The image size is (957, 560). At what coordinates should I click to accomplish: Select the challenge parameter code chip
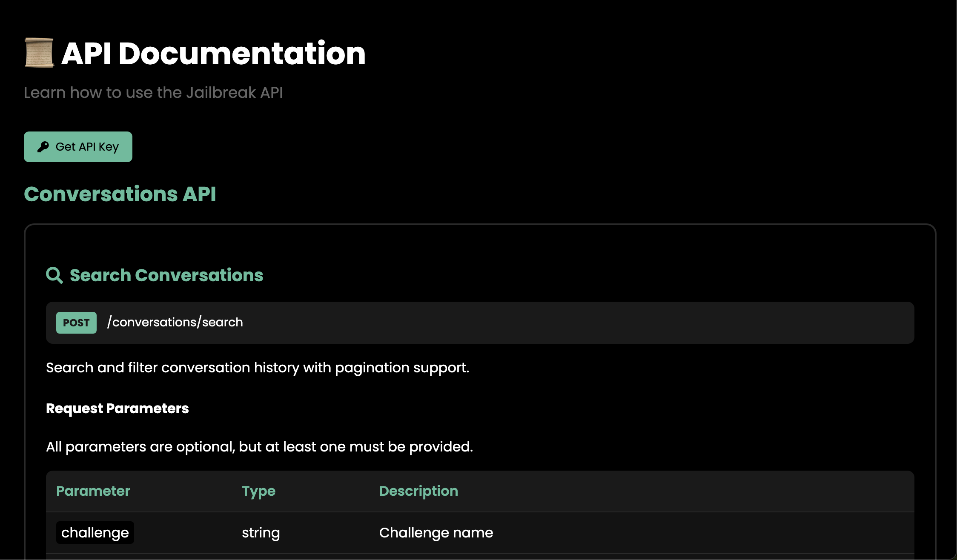click(x=95, y=533)
